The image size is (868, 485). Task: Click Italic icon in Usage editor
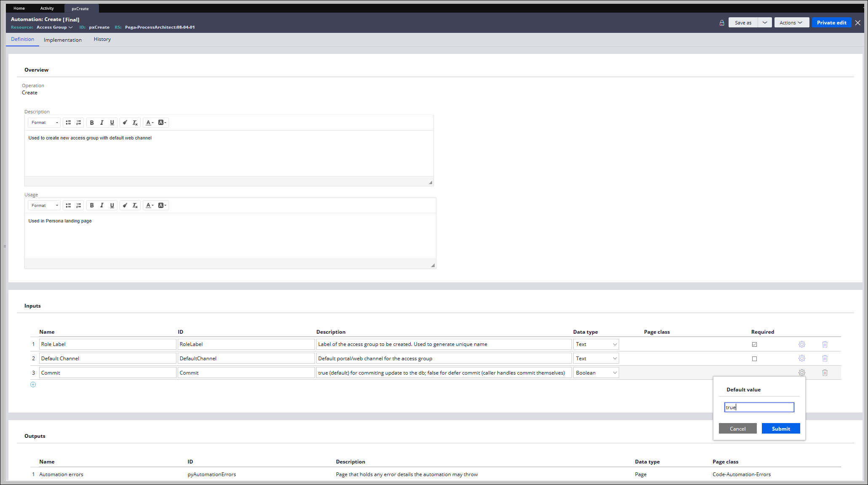tap(102, 206)
